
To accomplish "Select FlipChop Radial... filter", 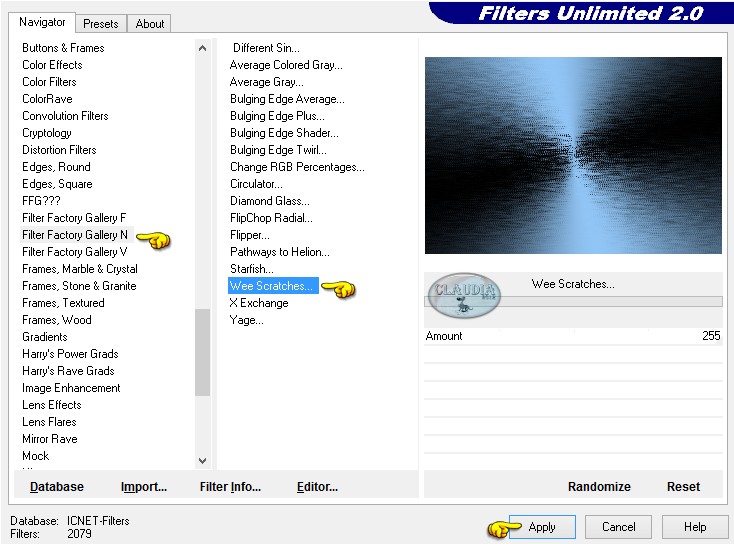I will coord(271,218).
